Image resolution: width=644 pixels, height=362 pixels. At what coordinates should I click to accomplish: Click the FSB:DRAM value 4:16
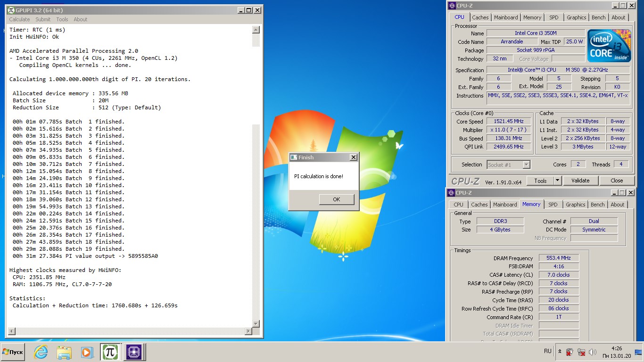(559, 267)
